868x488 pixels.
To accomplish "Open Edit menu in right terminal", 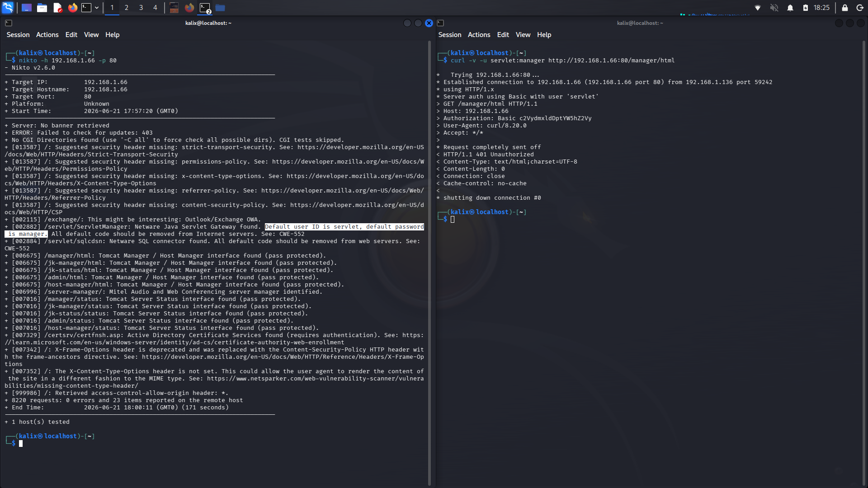I will 503,35.
